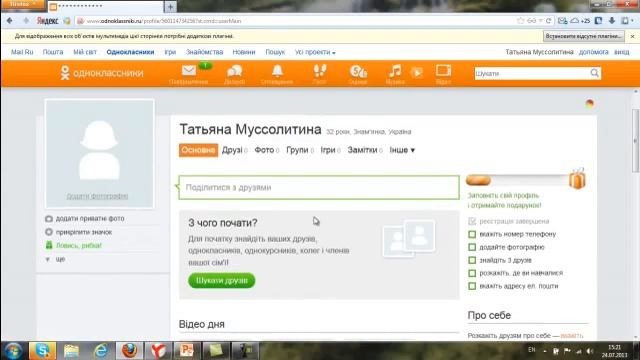Click the 'вихід' logout link
This screenshot has width=640, height=360.
[622, 52]
